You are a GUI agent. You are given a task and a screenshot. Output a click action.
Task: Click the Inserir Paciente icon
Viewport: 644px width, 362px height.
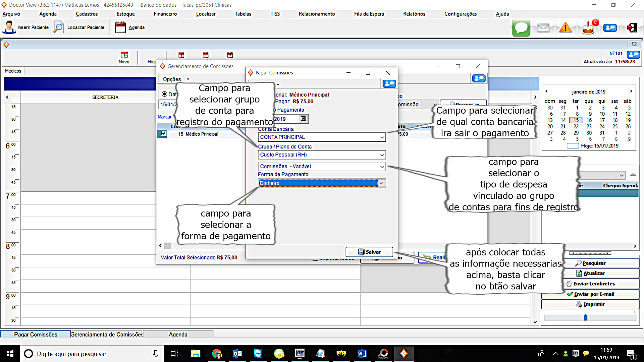9,27
